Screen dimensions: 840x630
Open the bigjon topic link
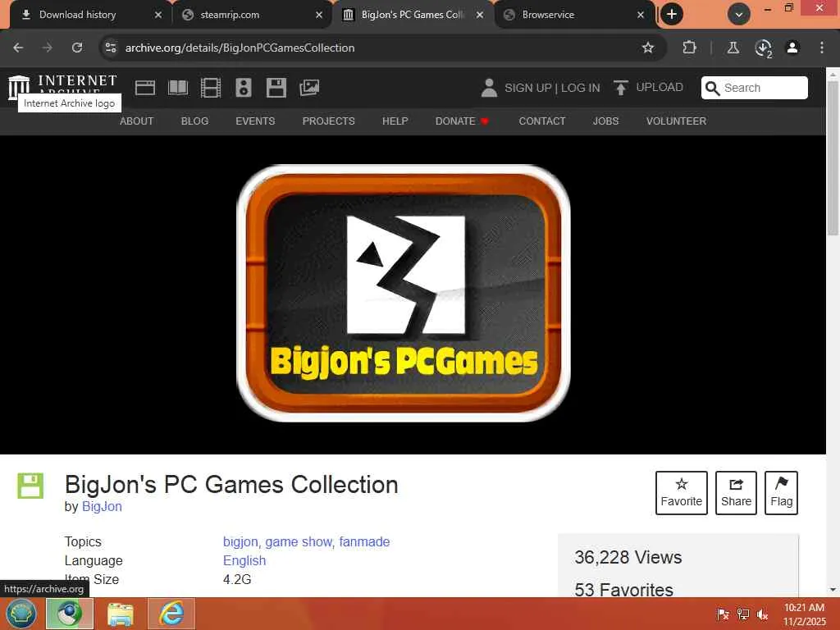click(x=240, y=541)
